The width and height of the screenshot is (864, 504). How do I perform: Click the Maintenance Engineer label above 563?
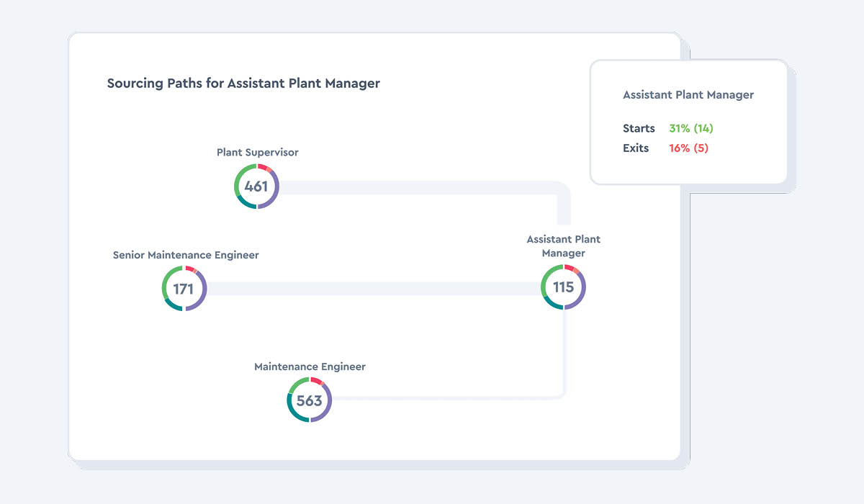click(x=310, y=366)
